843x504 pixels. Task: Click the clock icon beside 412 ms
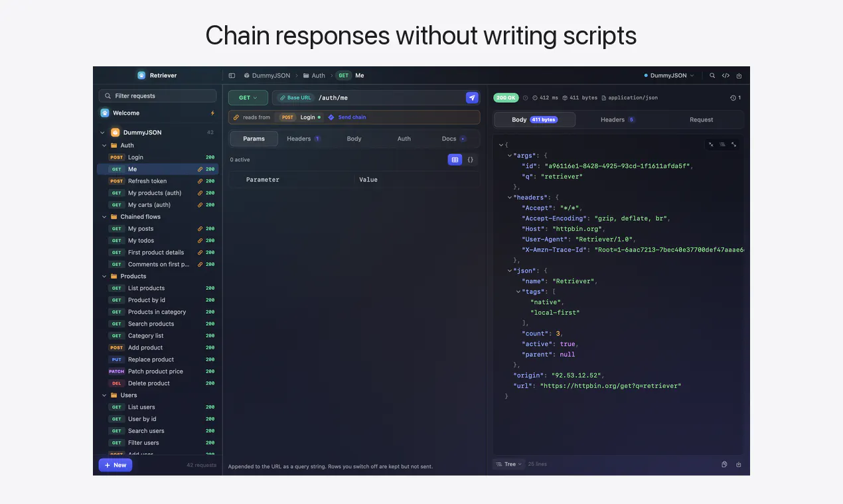pyautogui.click(x=535, y=97)
